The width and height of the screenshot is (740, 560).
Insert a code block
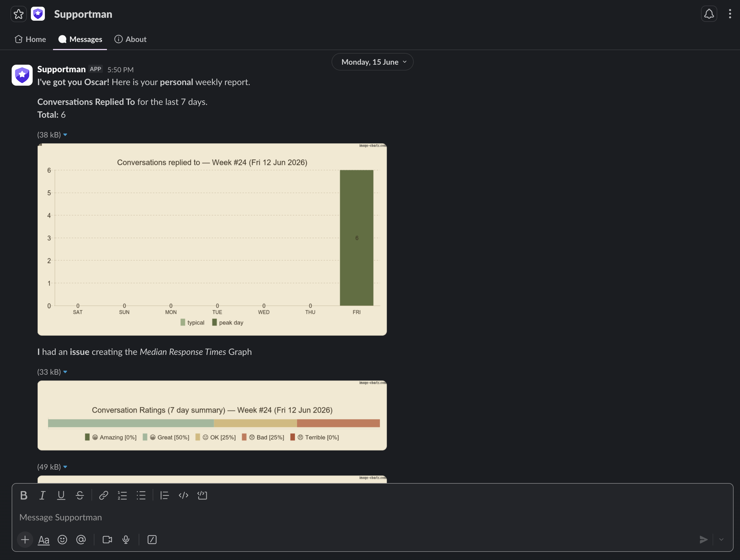(x=202, y=495)
